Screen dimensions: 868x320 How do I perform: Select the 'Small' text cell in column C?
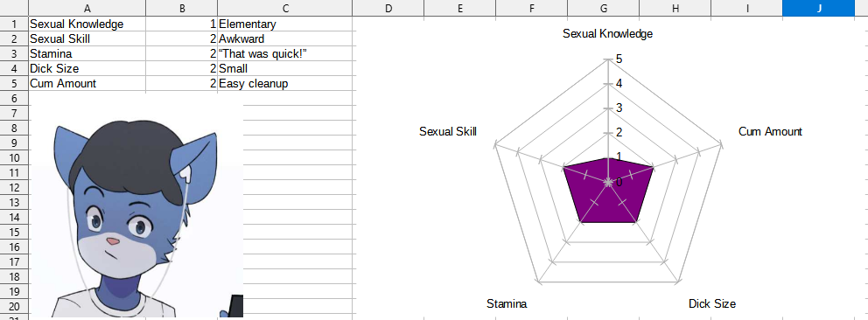point(285,69)
